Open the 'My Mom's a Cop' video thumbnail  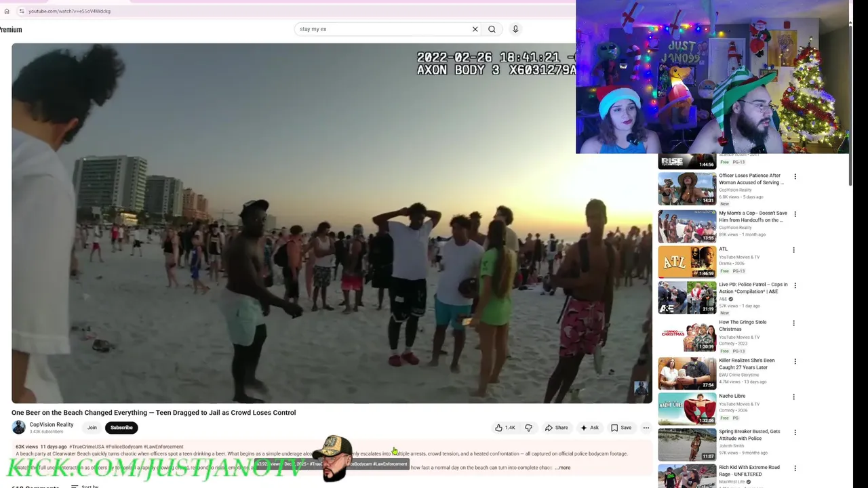[x=687, y=226]
